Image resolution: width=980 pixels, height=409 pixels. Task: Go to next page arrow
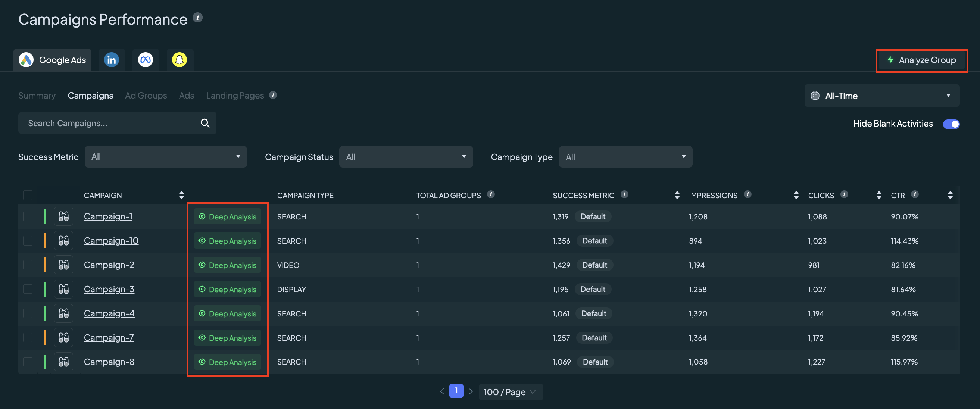471,391
